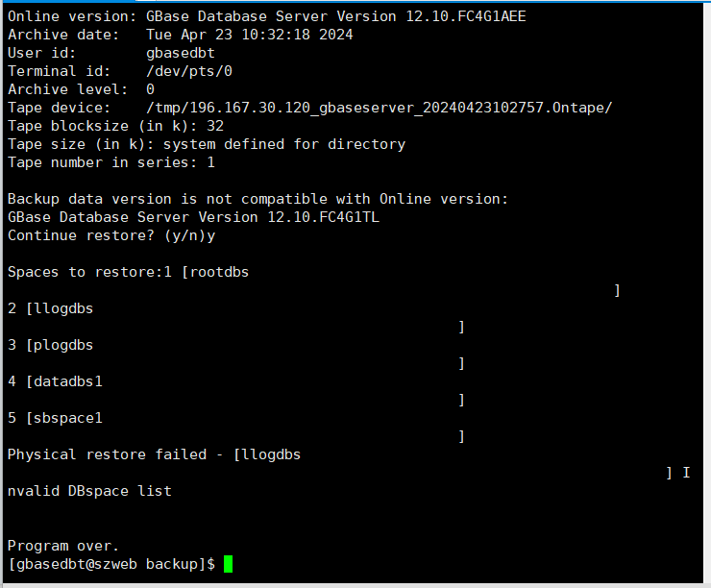Click the '2 [llogdbs' space entry

(50, 308)
